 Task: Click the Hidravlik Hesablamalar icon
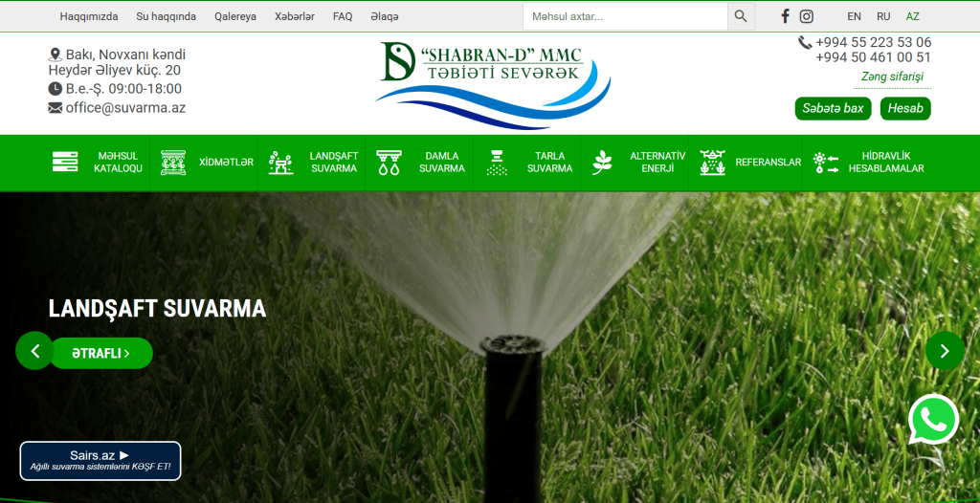[825, 162]
